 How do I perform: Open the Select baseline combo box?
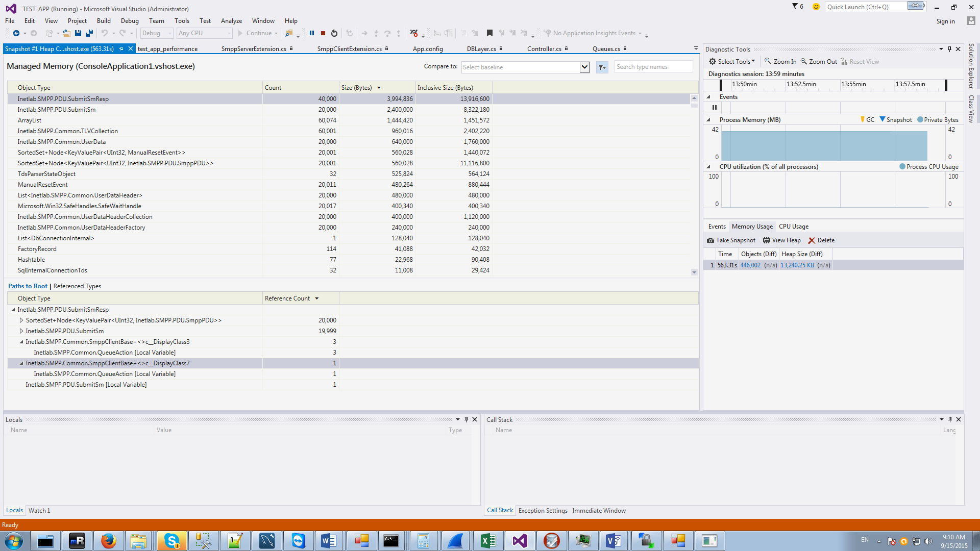pos(526,67)
